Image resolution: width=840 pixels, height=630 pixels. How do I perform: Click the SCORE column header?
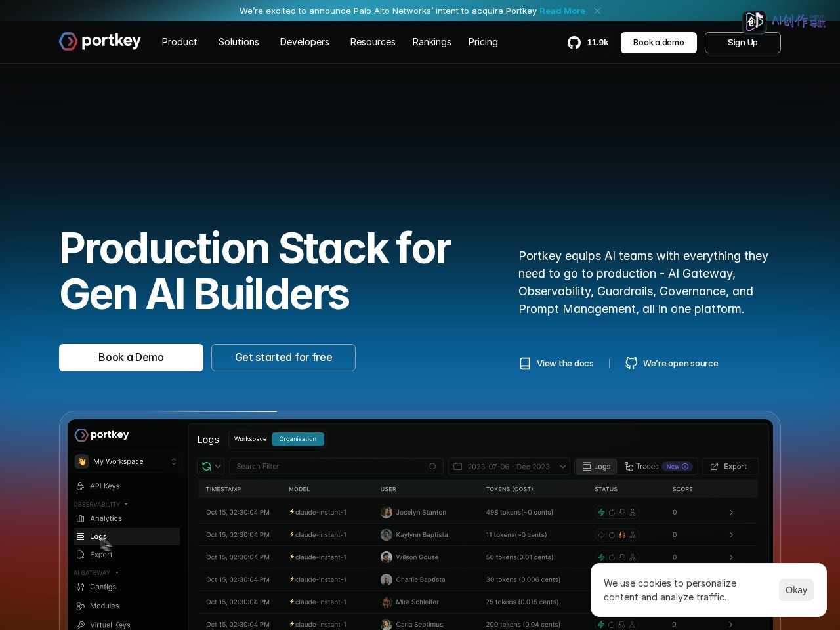pos(682,489)
